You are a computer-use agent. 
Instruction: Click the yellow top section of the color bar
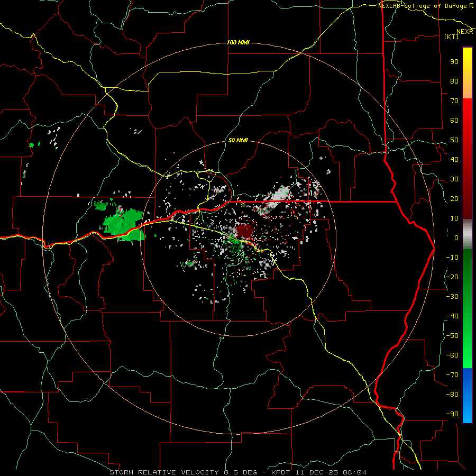tap(467, 73)
